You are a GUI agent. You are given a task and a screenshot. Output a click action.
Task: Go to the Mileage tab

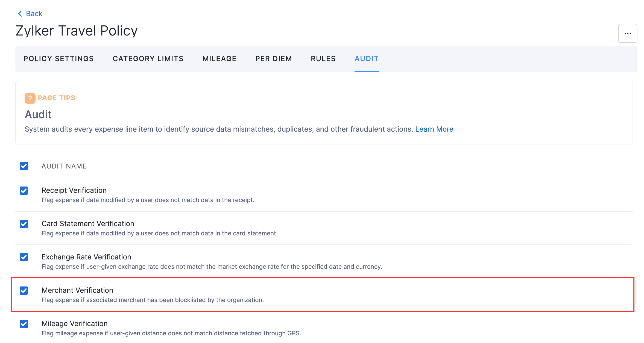pyautogui.click(x=219, y=59)
